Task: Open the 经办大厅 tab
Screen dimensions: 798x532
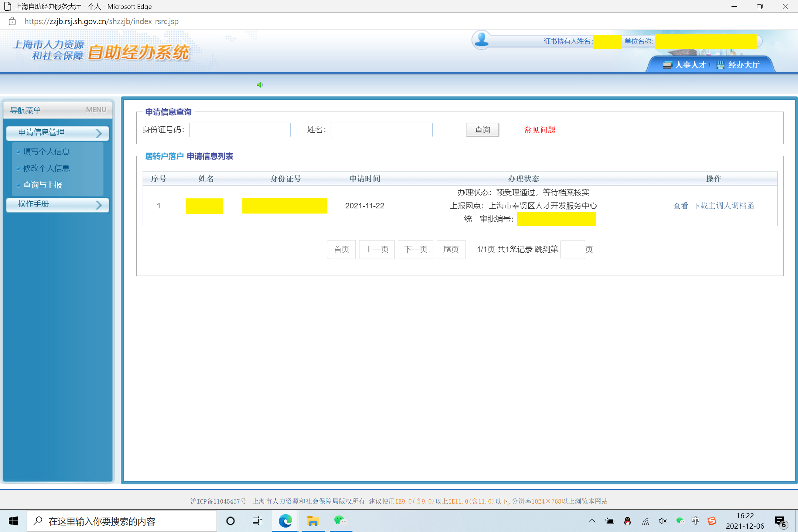Action: pos(738,65)
